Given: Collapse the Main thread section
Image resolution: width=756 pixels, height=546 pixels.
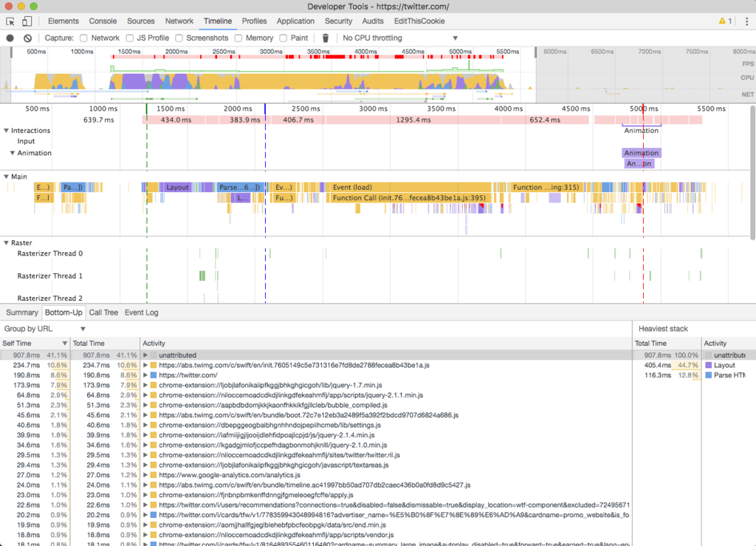Looking at the screenshot, I should [6, 177].
